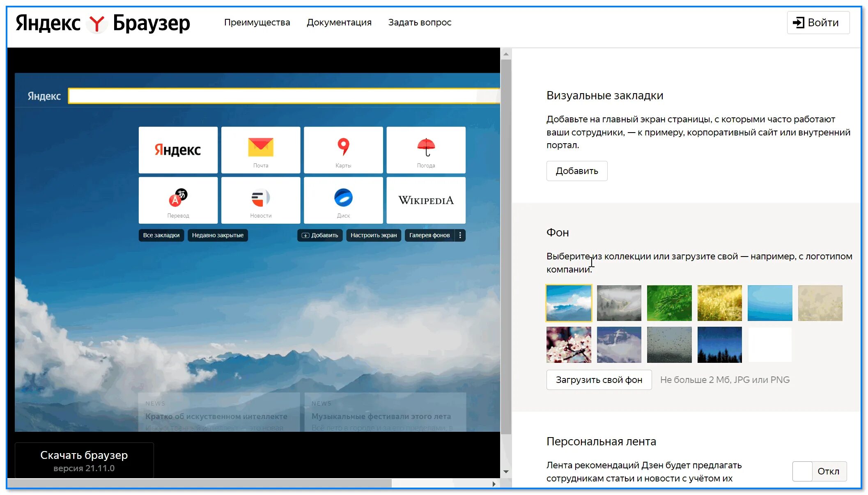
Task: Click Скачать браузер download button
Action: pyautogui.click(x=84, y=461)
